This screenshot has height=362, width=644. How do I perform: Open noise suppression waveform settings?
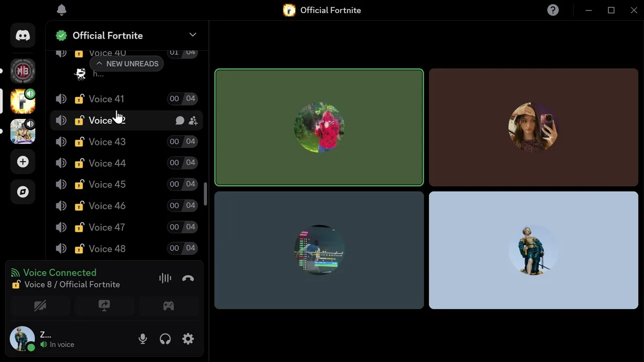pos(165,278)
